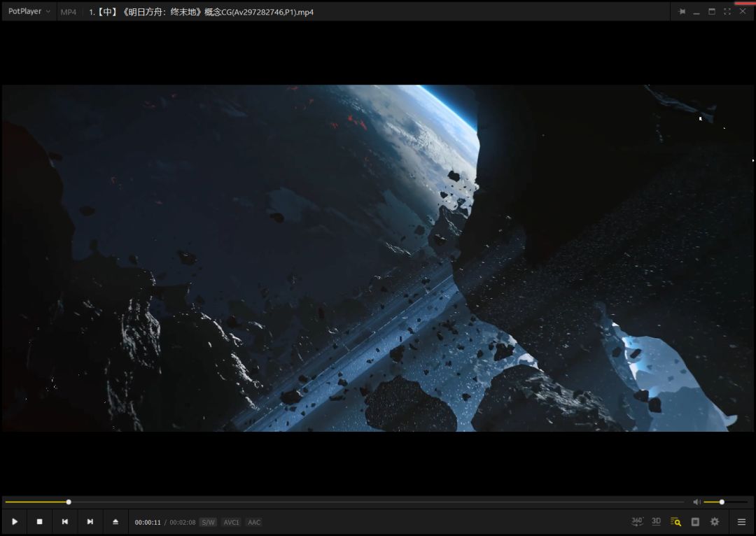This screenshot has height=536, width=756.
Task: Skip to the next file
Action: [90, 522]
